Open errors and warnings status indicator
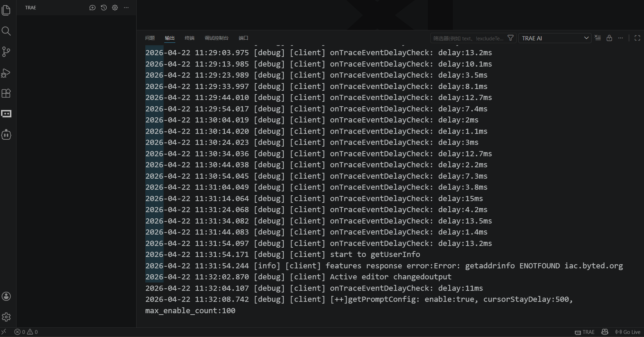 (x=26, y=332)
